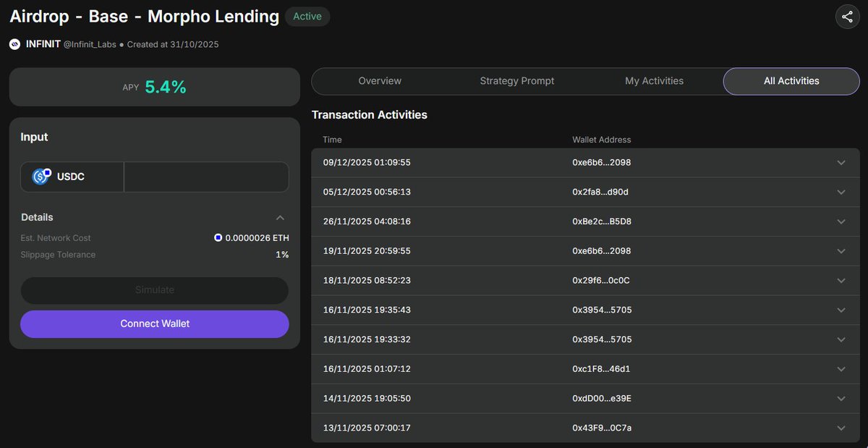The height and width of the screenshot is (448, 868).
Task: Click the Active status badge
Action: click(x=307, y=17)
